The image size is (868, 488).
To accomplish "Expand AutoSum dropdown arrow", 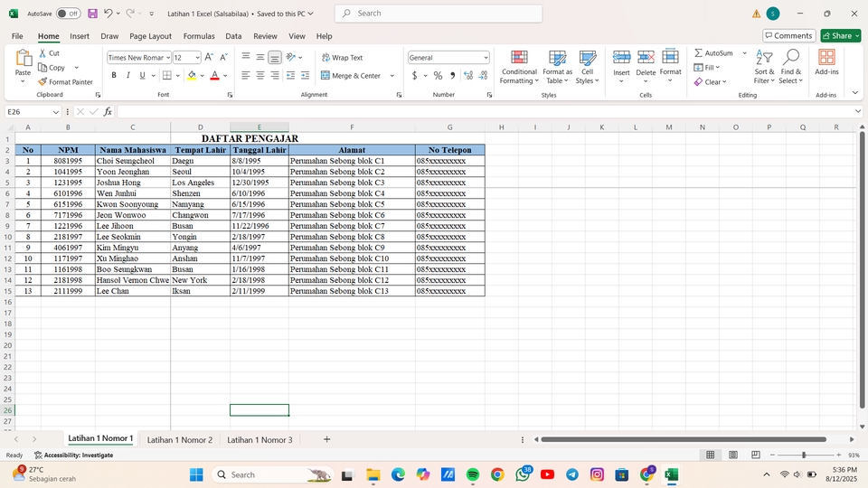I will click(x=744, y=53).
